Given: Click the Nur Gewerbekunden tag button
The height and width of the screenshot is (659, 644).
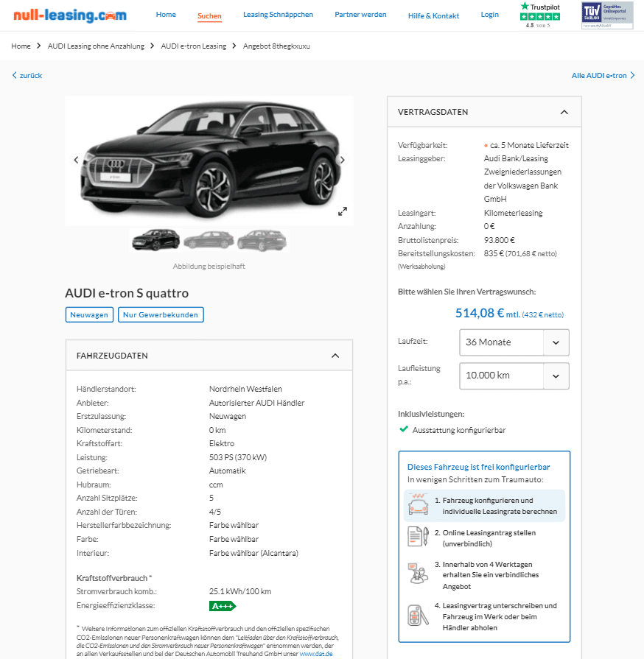Looking at the screenshot, I should click(161, 315).
